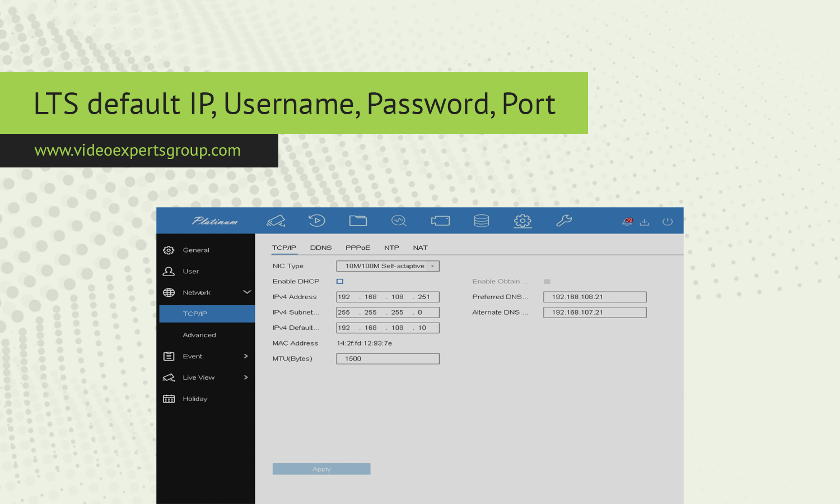
Task: Click the User profile icon in sidebar
Action: (169, 271)
